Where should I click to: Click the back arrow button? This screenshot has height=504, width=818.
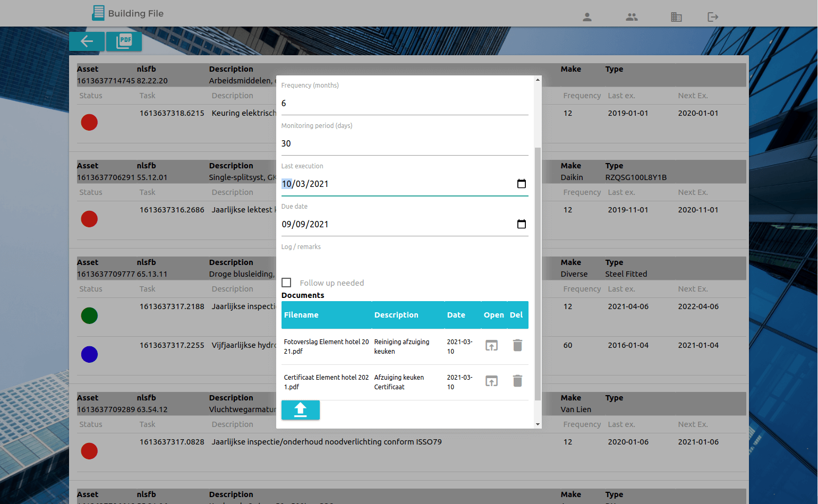[x=87, y=41]
